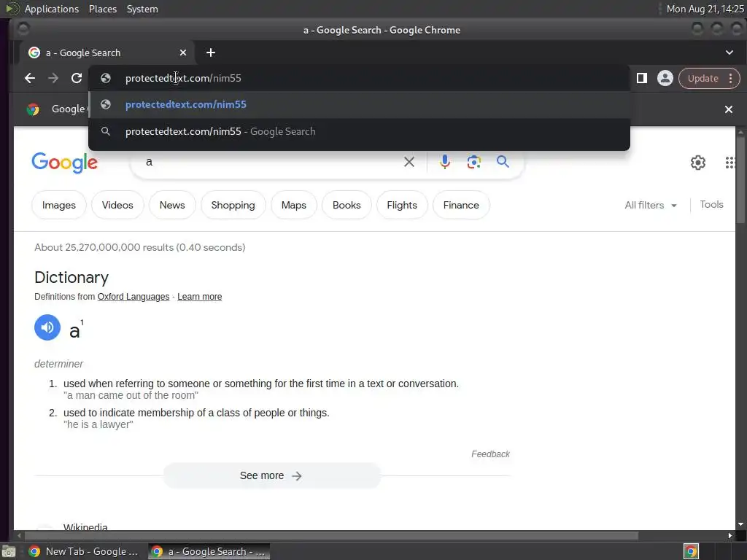This screenshot has height=560, width=747.
Task: Switch to New Tab taskbar window
Action: tap(84, 551)
